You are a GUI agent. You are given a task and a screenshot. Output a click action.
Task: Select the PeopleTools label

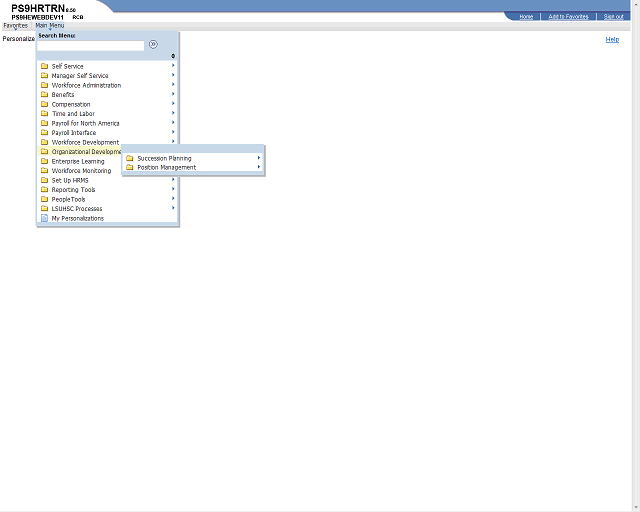click(68, 199)
